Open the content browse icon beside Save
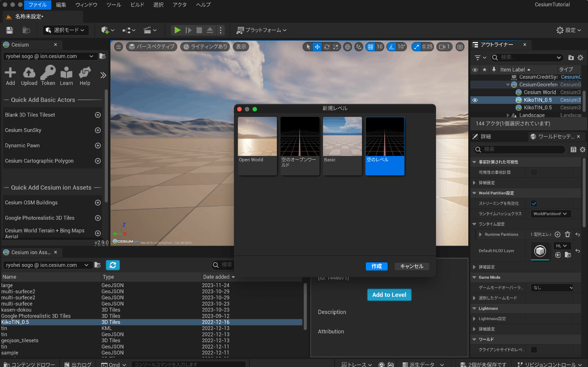Screen dimensions: 588x367 point(26,30)
